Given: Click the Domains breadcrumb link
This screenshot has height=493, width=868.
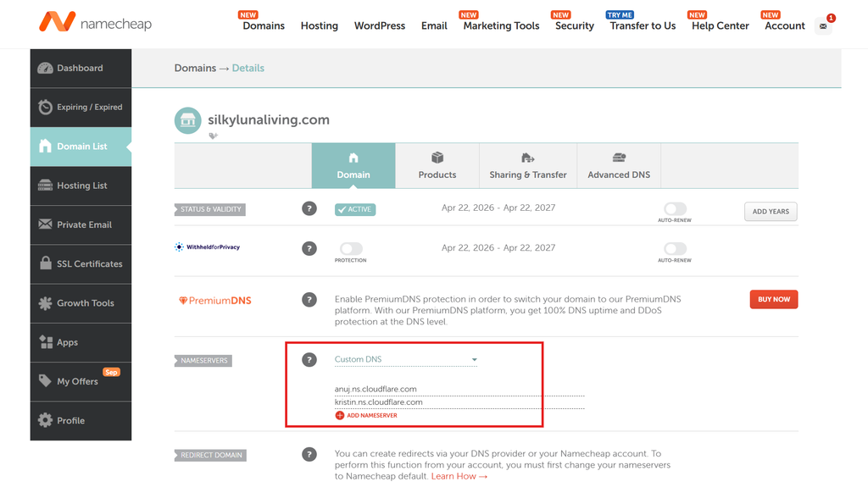Looking at the screenshot, I should (196, 68).
